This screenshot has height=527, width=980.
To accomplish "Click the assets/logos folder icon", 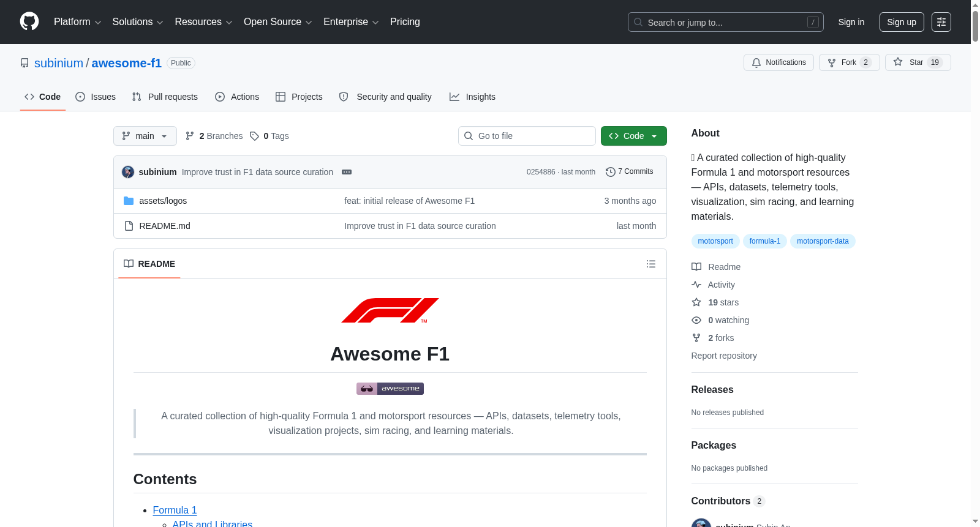I will pos(129,201).
